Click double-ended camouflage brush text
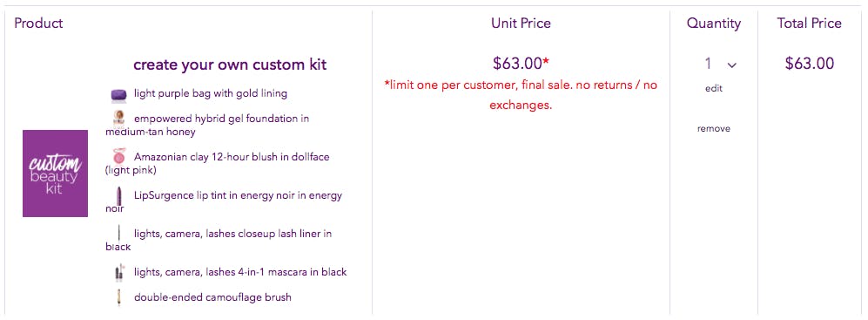The height and width of the screenshot is (320, 868). [212, 298]
